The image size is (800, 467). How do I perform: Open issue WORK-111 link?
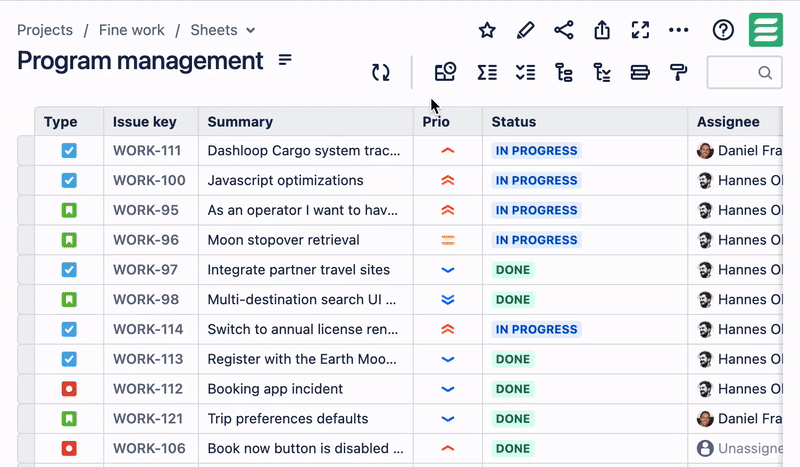point(147,151)
